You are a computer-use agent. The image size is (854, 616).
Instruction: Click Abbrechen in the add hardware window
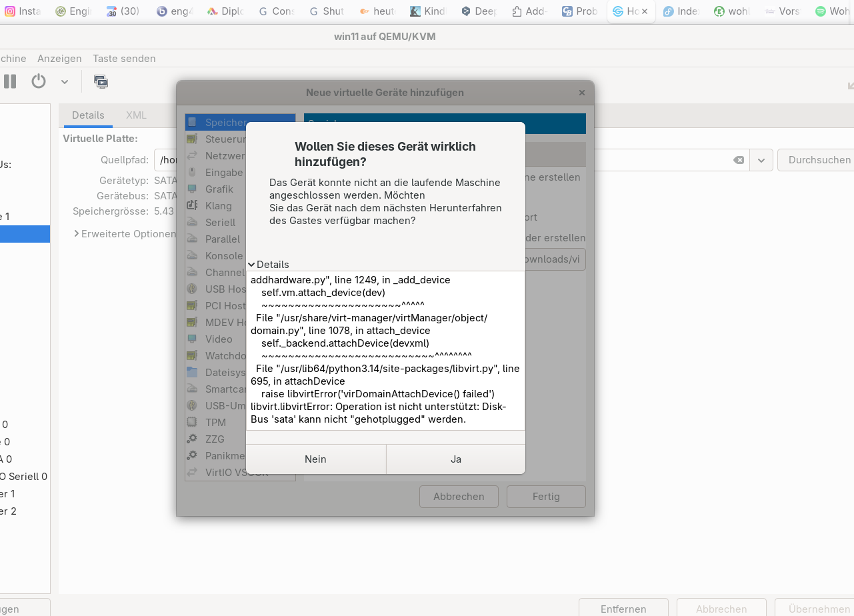pyautogui.click(x=459, y=497)
